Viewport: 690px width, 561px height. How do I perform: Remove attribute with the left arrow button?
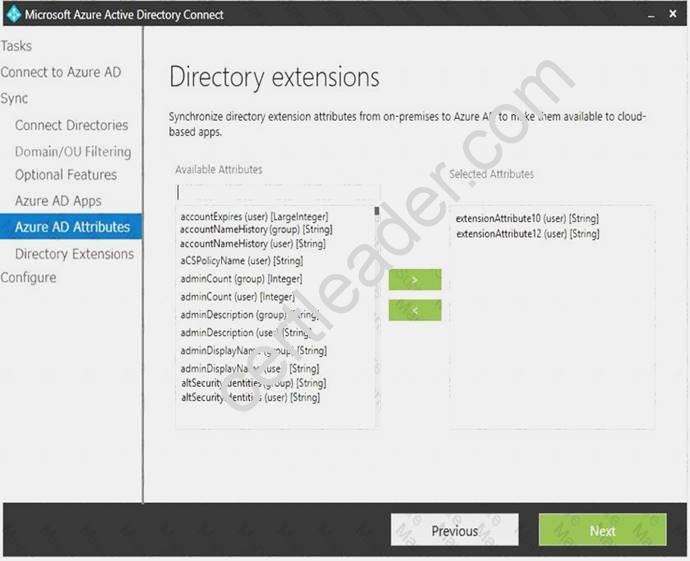coord(415,310)
